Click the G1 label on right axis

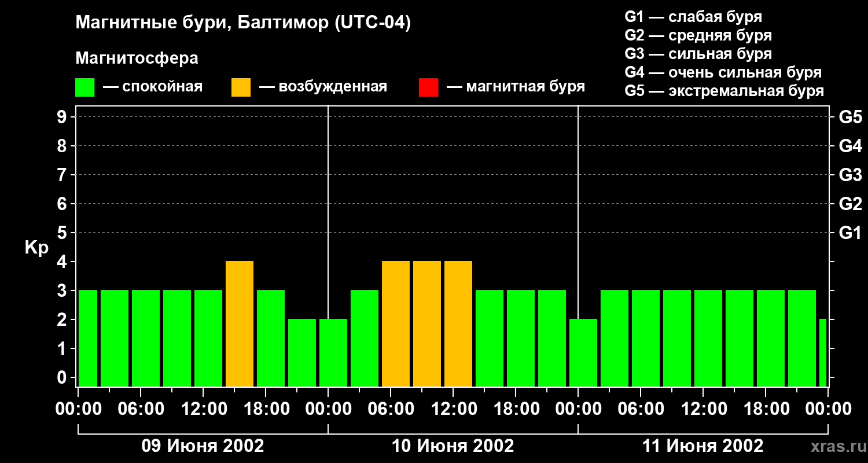pyautogui.click(x=850, y=233)
